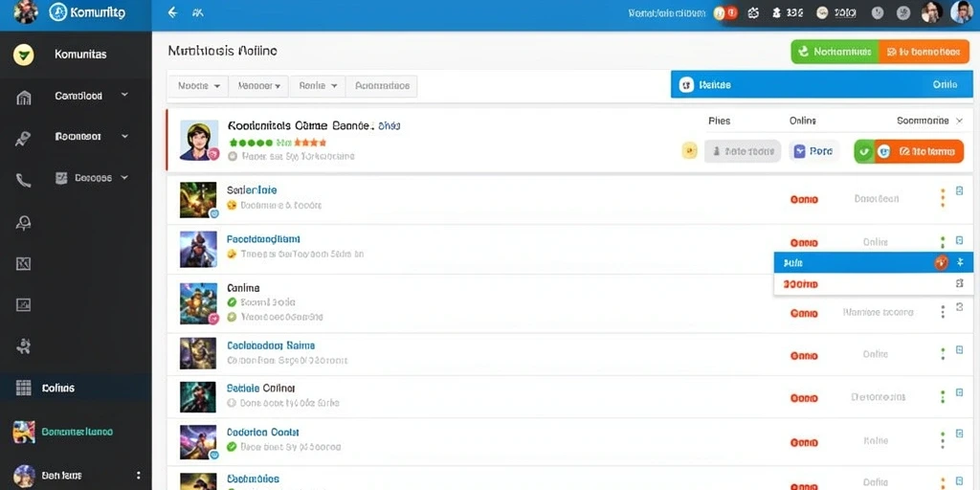The height and width of the screenshot is (490, 980).
Task: Expand the sidebar section next to phone icon
Action: (124, 177)
